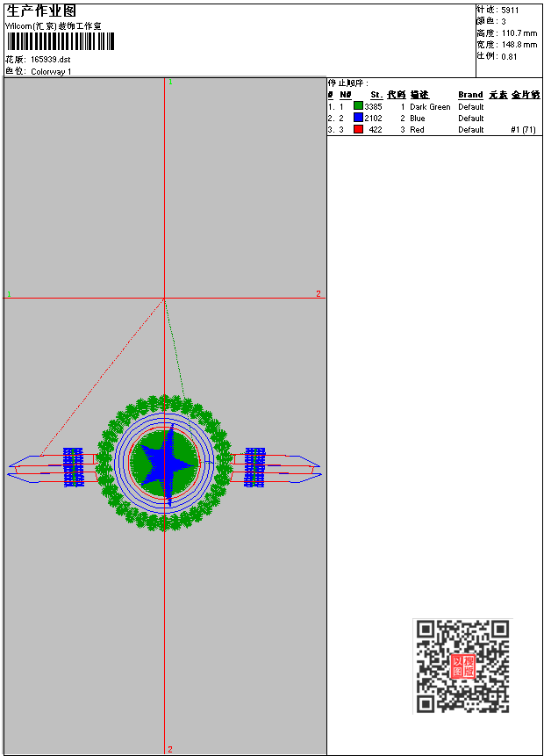The width and height of the screenshot is (544, 756).
Task: Click the 'Brand' column header
Action: (470, 95)
